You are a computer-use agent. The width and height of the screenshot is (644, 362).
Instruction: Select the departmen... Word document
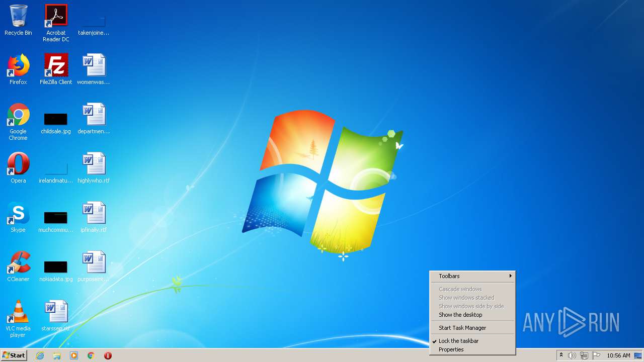pos(94,119)
